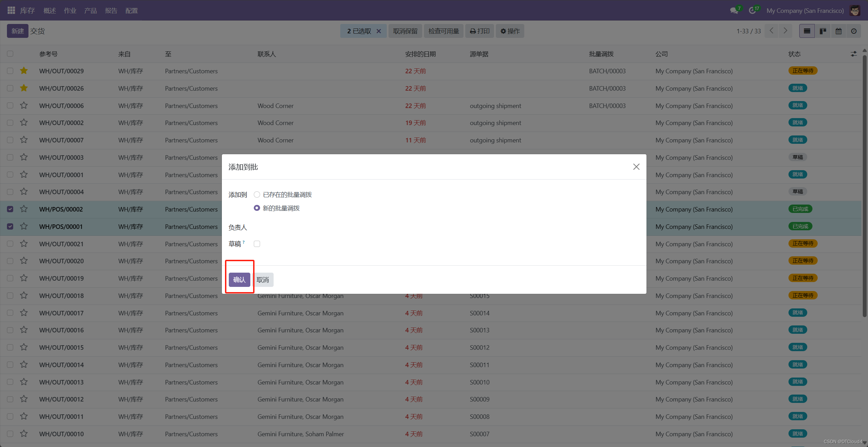
Task: Click the 确认 button
Action: [x=239, y=280]
